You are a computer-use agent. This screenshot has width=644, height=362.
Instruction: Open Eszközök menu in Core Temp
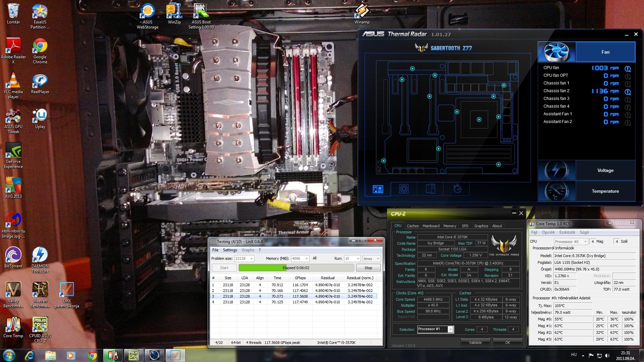[567, 232]
